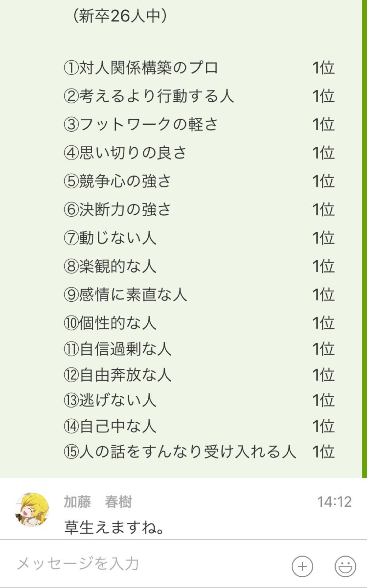Tap line ⑭自己中な人
367x588 pixels.
point(110,426)
